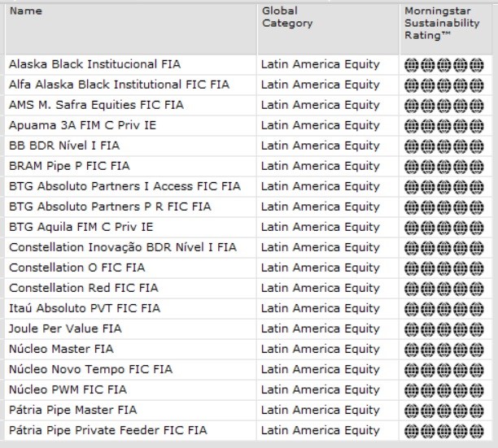Screen dimensions: 498x448
Task: Click rating globes for Joule Per Value FIA
Action: (x=440, y=328)
